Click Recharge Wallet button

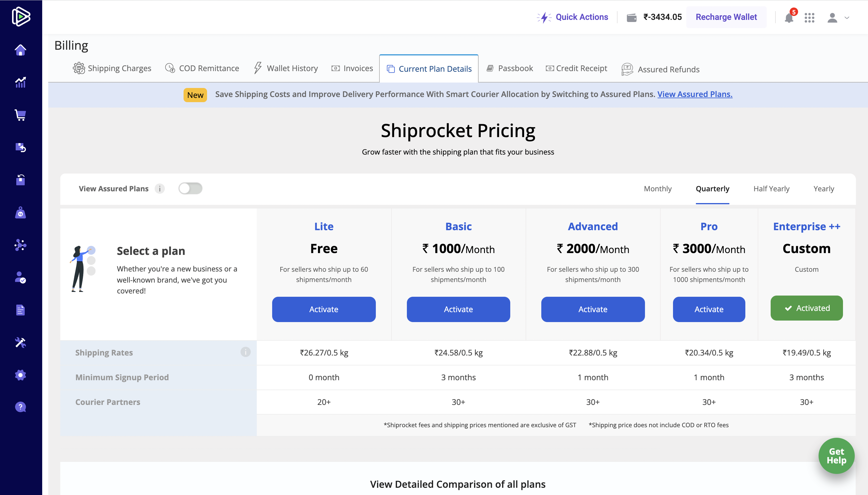(726, 17)
